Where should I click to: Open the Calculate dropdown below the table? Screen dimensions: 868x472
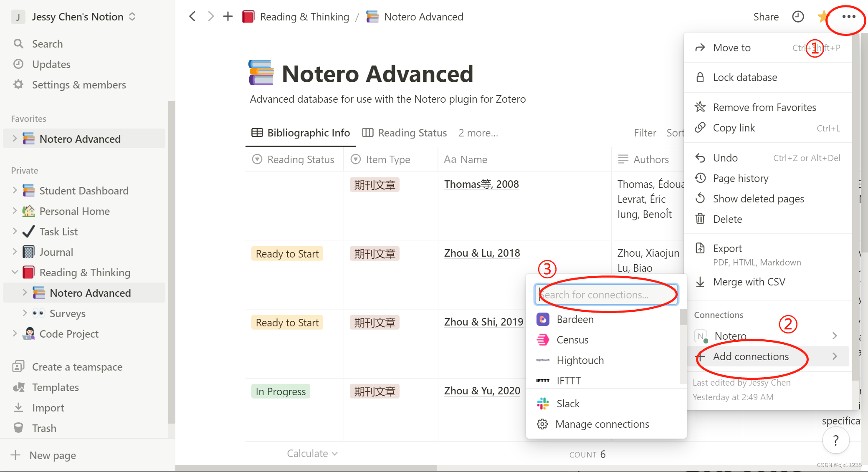312,453
